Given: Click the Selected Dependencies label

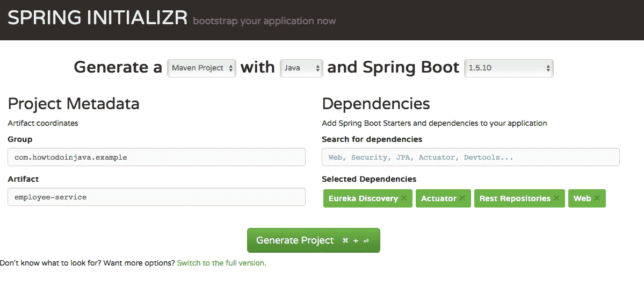Looking at the screenshot, I should pyautogui.click(x=369, y=179).
